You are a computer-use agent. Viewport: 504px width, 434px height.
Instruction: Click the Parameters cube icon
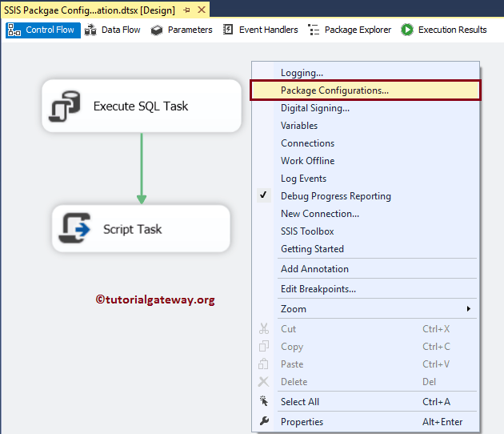coord(157,30)
